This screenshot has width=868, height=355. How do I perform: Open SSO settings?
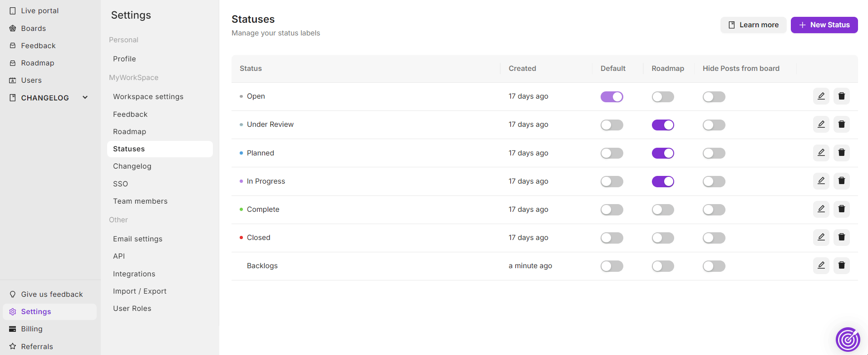[120, 184]
